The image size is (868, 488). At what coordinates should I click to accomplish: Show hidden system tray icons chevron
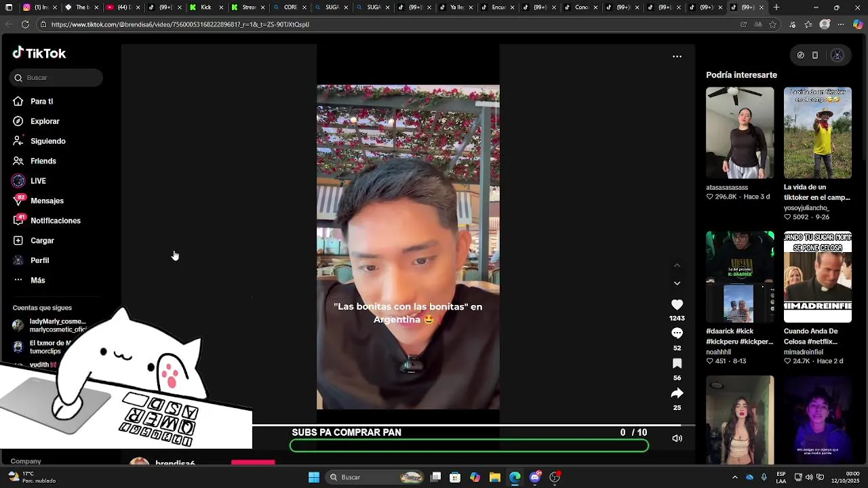(x=734, y=477)
